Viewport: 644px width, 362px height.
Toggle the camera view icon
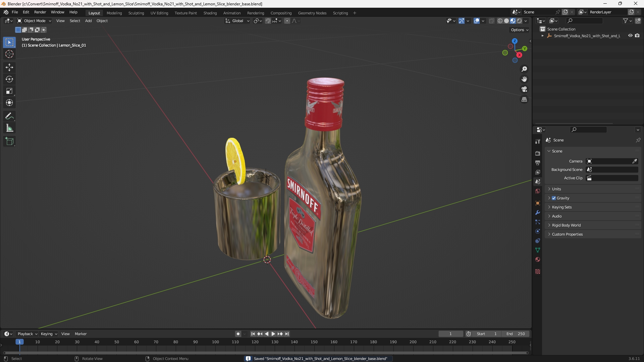[524, 89]
